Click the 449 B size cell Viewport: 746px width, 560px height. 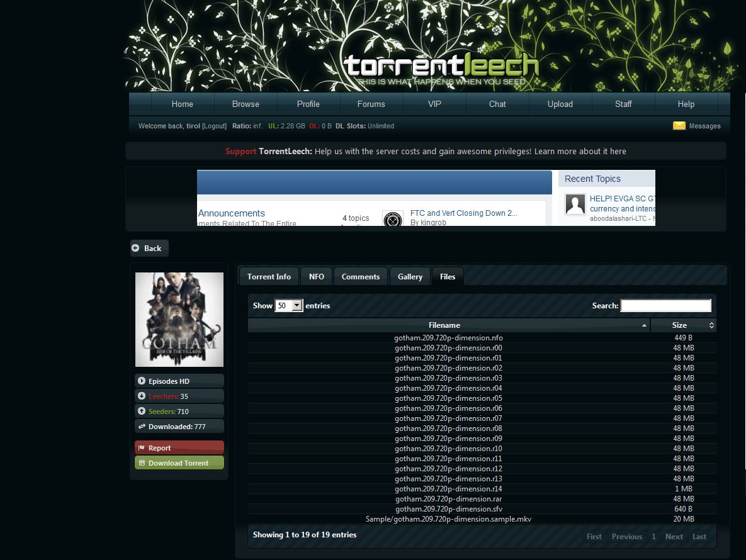point(683,337)
